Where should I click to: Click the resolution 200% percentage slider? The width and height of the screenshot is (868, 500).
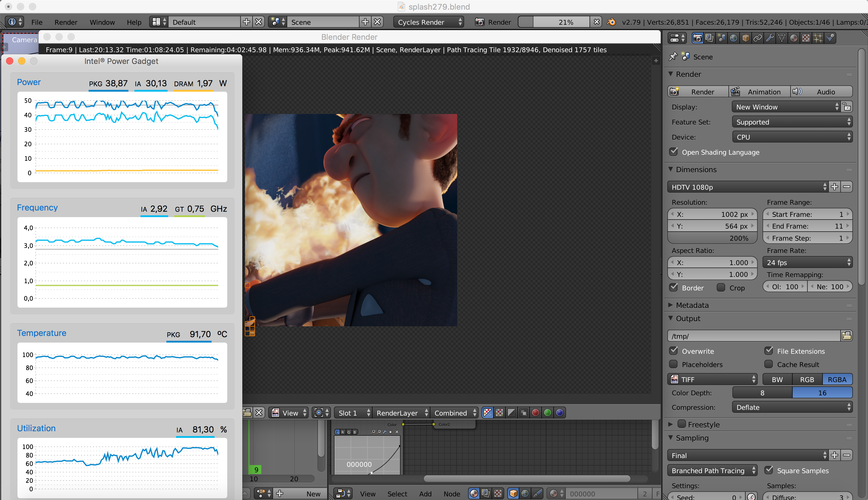(x=712, y=238)
